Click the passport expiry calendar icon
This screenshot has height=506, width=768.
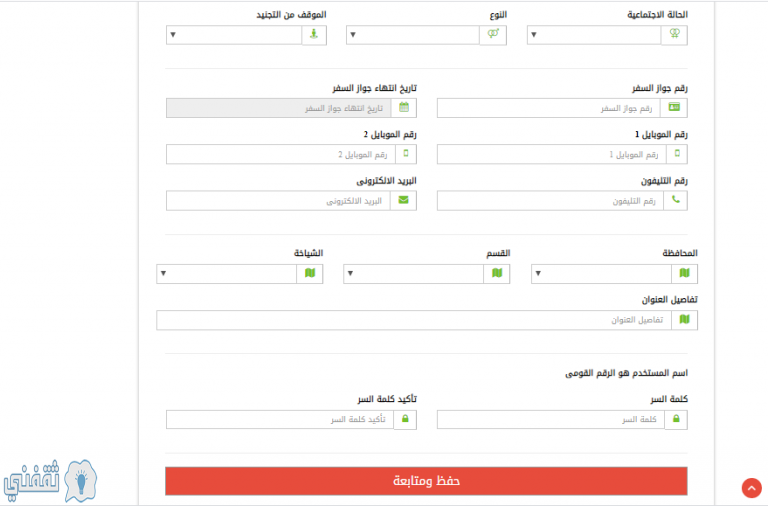(x=404, y=107)
